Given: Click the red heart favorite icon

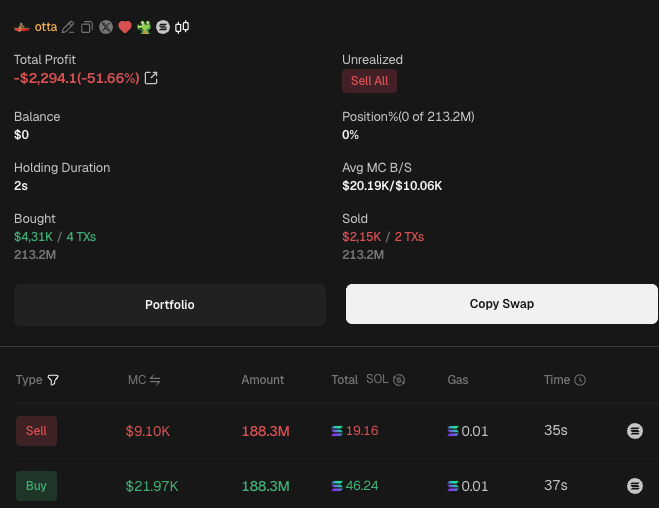Looking at the screenshot, I should tap(125, 27).
